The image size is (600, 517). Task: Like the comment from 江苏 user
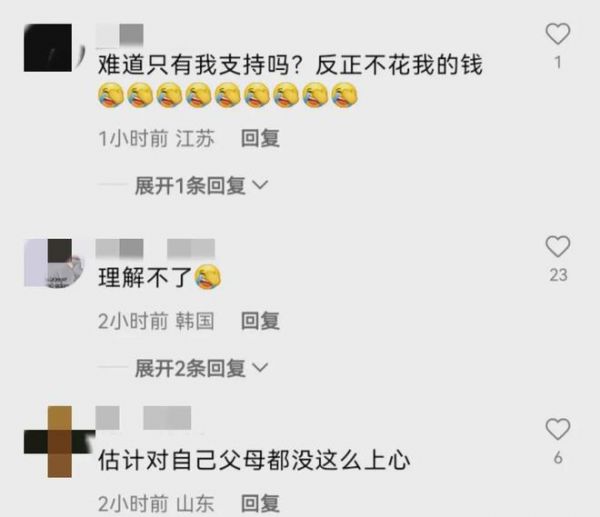558,34
